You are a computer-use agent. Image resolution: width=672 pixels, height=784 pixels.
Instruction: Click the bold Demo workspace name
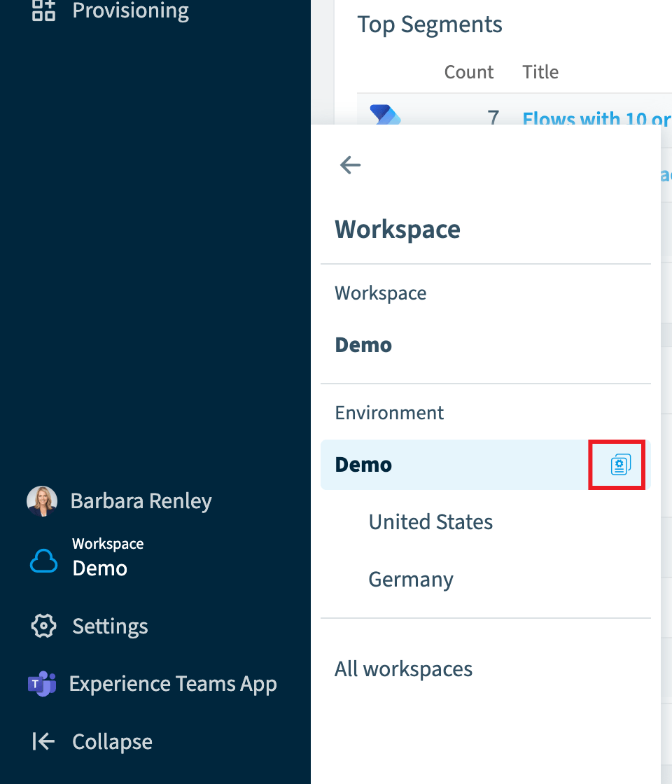363,345
